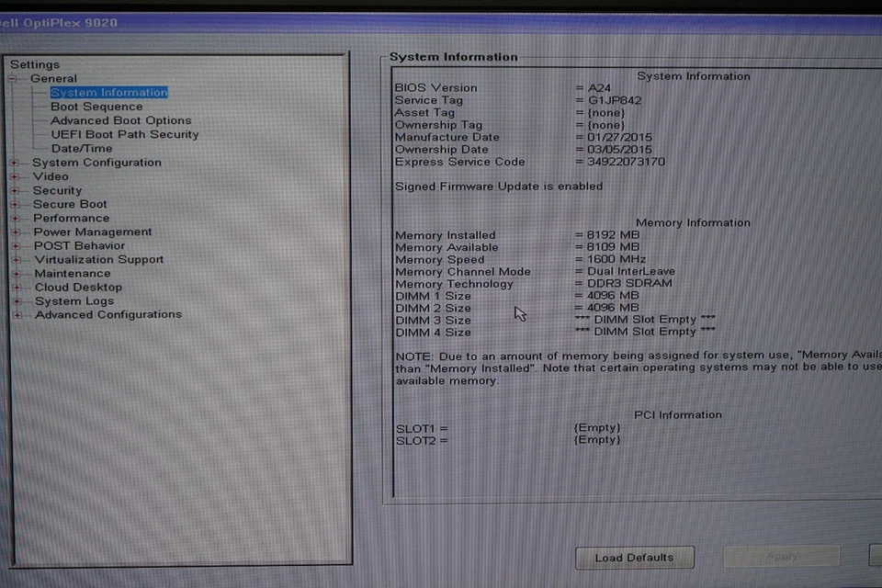This screenshot has height=588, width=882.
Task: Open the Date/Time settings
Action: (82, 148)
